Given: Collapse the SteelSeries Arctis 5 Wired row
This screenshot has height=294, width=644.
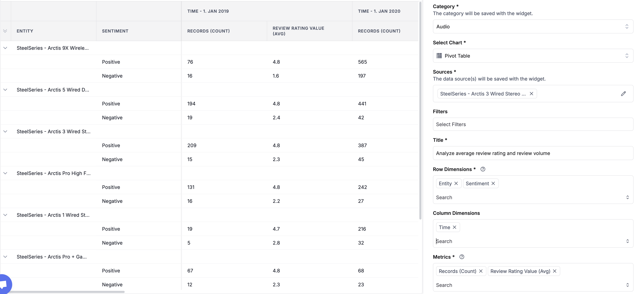Looking at the screenshot, I should coord(5,90).
